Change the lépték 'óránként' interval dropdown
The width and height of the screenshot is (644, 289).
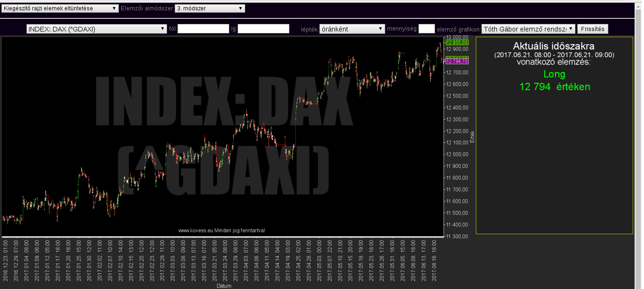pyautogui.click(x=352, y=29)
